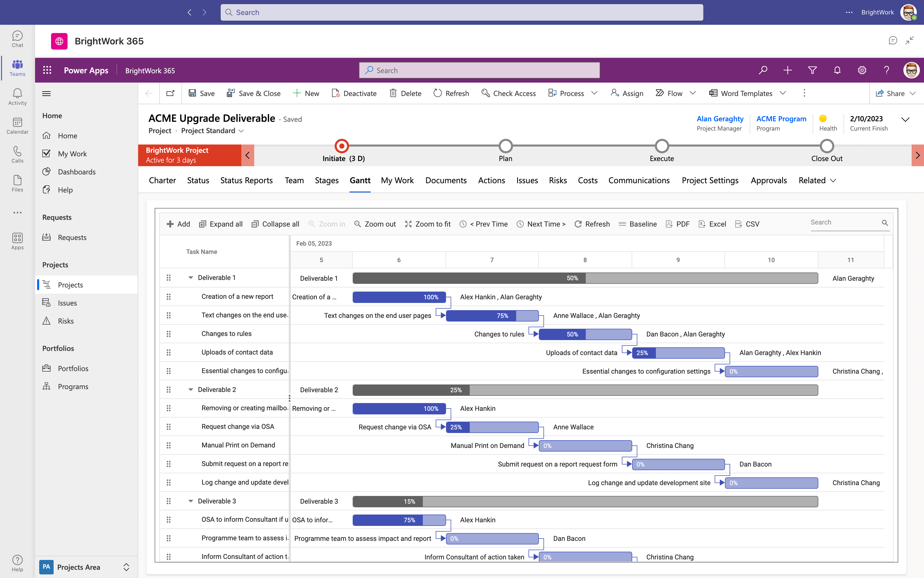Click the Deliverable 3 15% progress bar
This screenshot has height=578, width=924.
tap(585, 502)
